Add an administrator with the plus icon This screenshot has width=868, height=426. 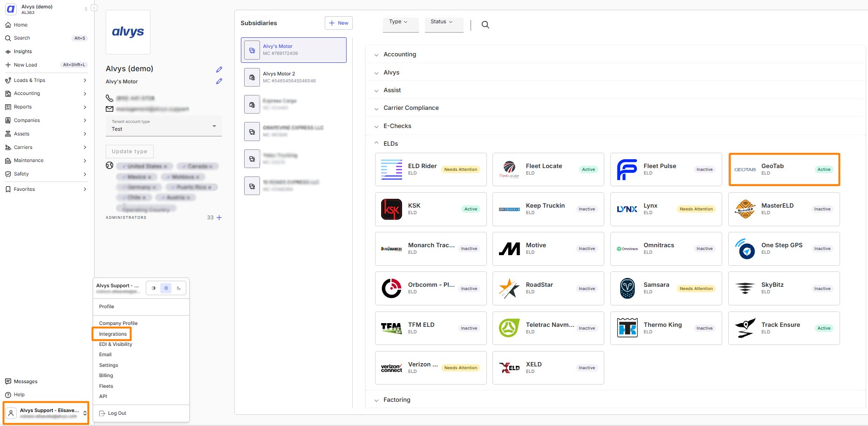219,217
